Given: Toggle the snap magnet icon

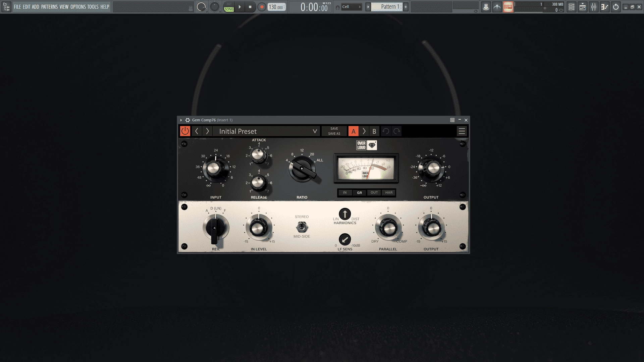Looking at the screenshot, I should tap(337, 7).
